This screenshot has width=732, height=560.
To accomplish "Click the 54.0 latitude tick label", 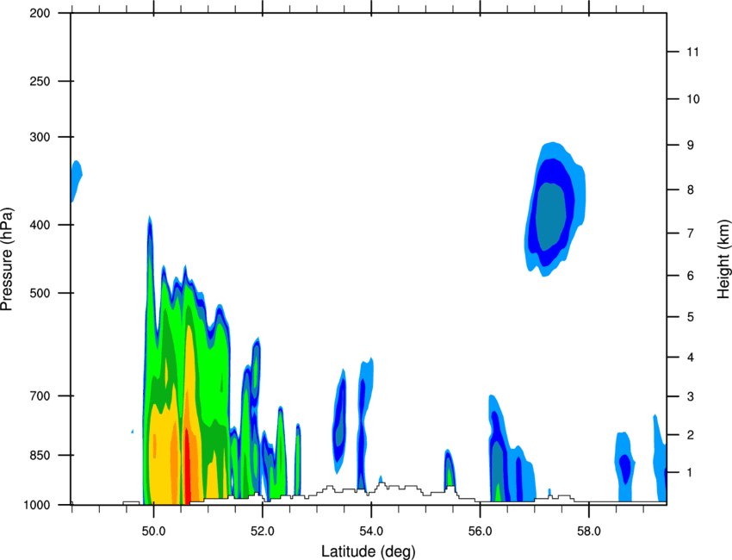I will coord(372,532).
